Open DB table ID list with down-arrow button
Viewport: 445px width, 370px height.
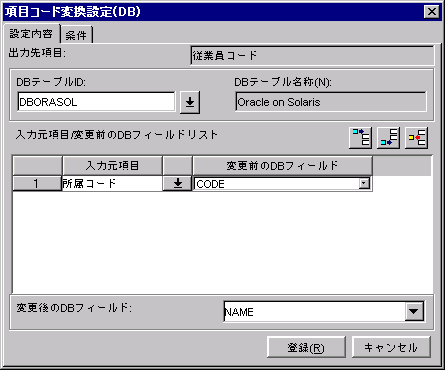(x=190, y=102)
